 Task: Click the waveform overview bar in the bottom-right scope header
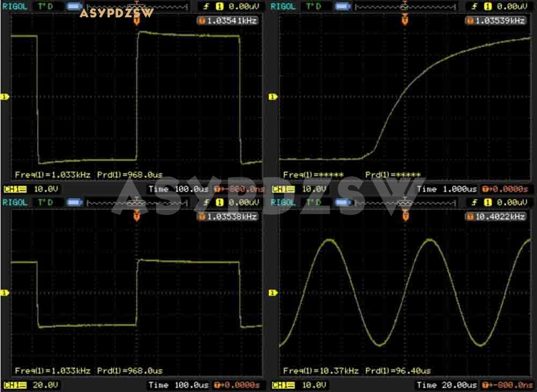coord(405,202)
